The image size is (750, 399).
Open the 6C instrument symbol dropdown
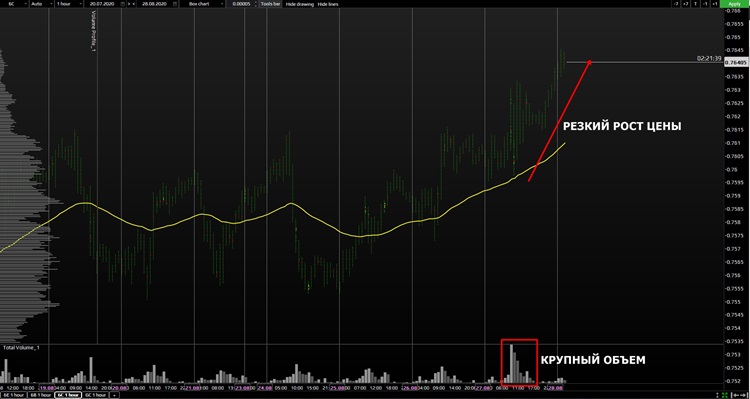(14, 3)
